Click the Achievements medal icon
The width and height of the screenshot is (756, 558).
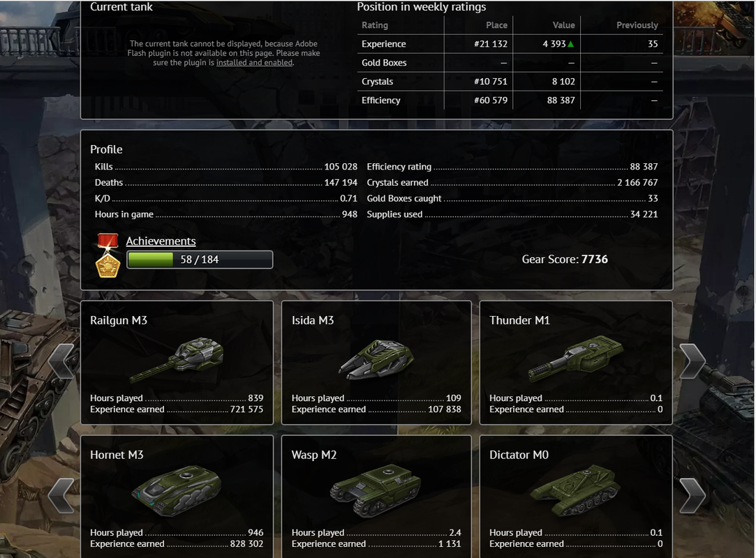click(108, 255)
